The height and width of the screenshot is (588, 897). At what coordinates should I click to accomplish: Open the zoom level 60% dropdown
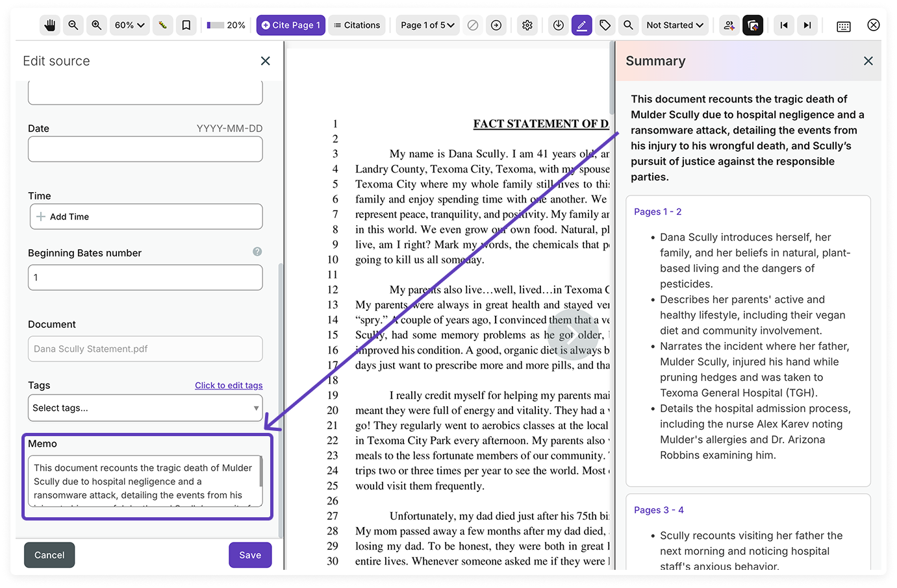click(x=129, y=25)
